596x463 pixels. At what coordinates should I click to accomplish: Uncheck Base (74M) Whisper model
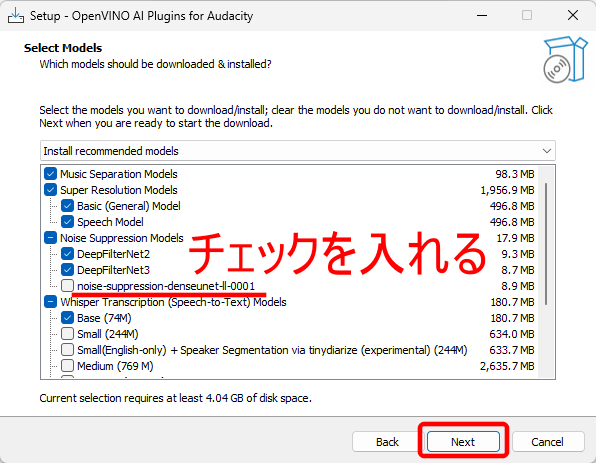pos(67,318)
